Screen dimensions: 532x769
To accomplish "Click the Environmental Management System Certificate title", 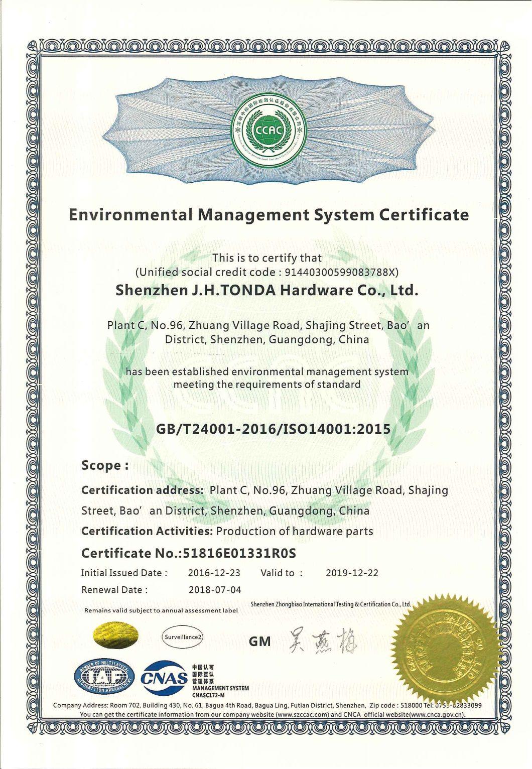I will click(x=269, y=215).
